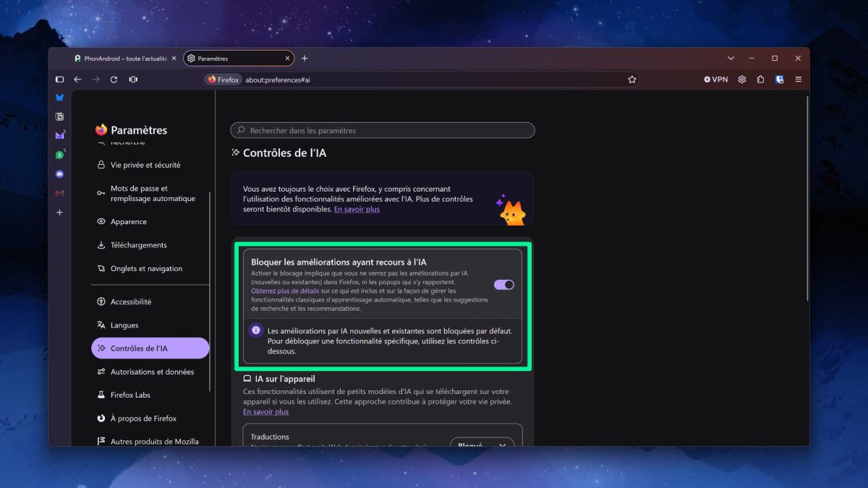
Task: Open Téléchargements settings category
Action: tap(138, 245)
